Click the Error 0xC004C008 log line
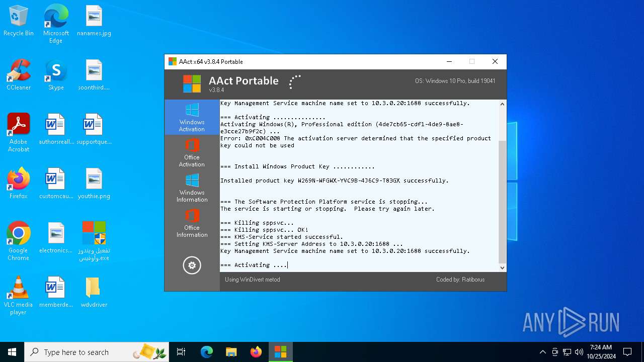Screen dimensions: 644x362 click(356, 142)
